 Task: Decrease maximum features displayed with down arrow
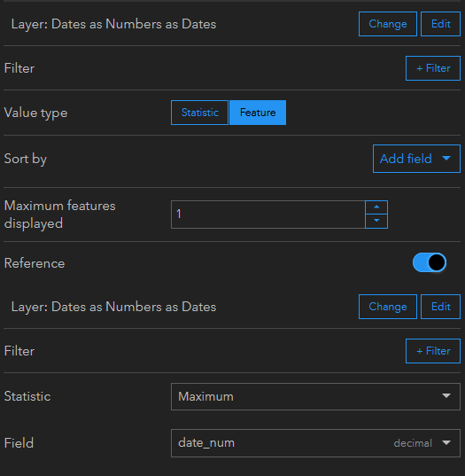click(376, 221)
